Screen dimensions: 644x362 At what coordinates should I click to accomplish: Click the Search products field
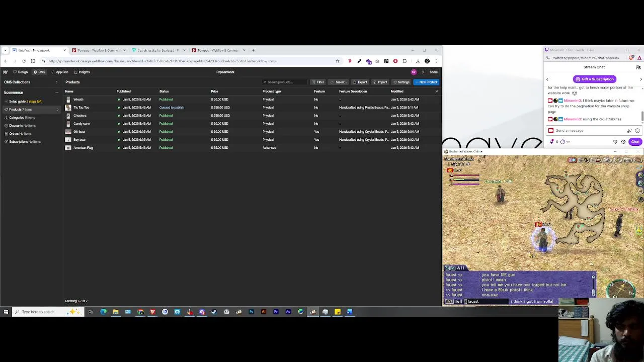[284, 82]
